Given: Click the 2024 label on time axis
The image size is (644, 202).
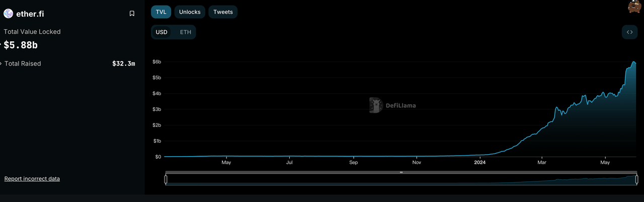Looking at the screenshot, I should coord(479,163).
